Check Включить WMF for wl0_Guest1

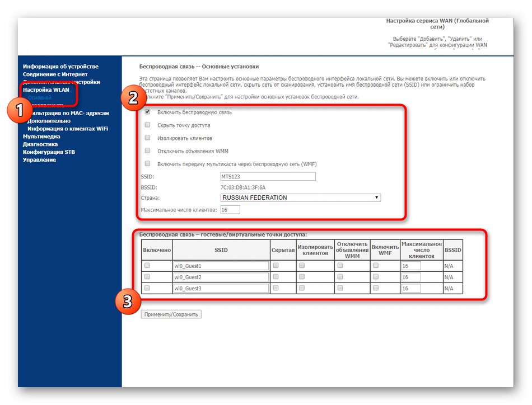tap(376, 266)
